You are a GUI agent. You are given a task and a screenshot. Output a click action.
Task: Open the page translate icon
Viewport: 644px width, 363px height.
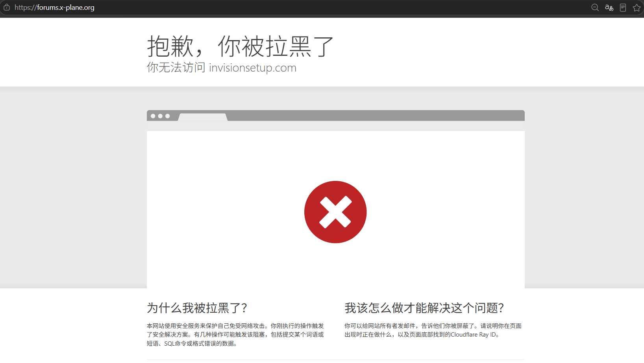[609, 7]
